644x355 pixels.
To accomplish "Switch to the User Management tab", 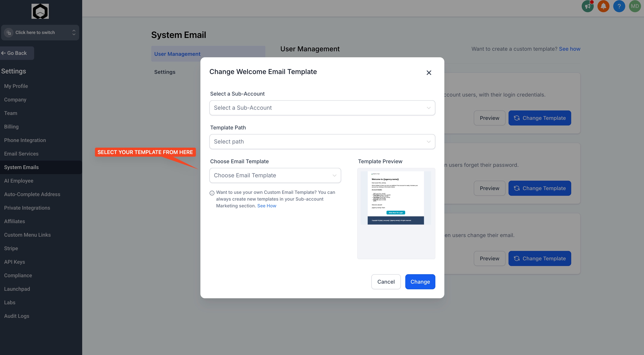I will click(x=177, y=54).
